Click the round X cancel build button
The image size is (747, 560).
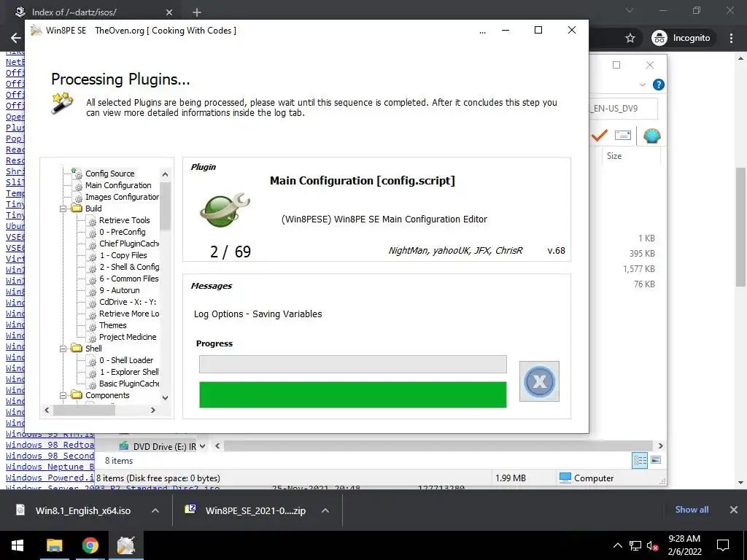click(539, 381)
